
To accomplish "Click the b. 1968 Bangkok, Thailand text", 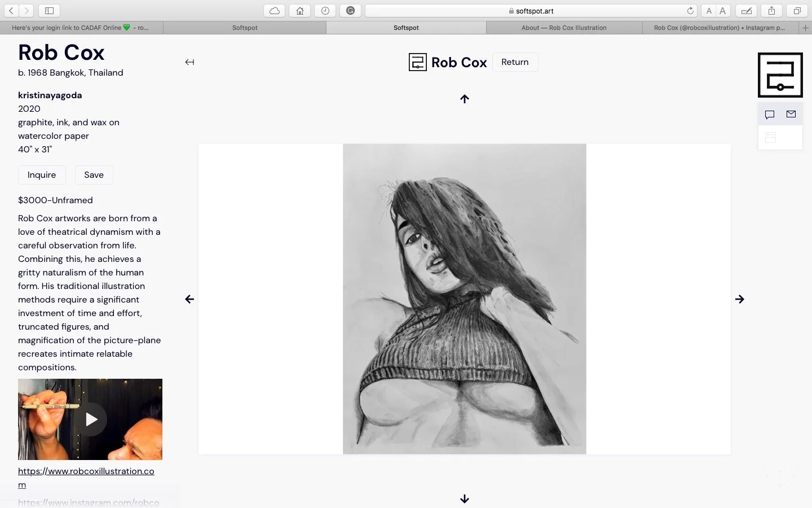I will [70, 73].
